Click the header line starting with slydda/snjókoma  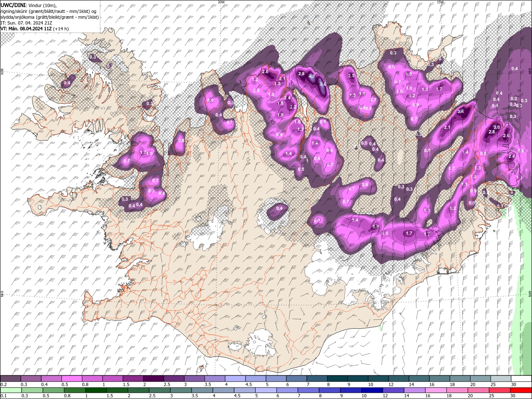(49, 17)
